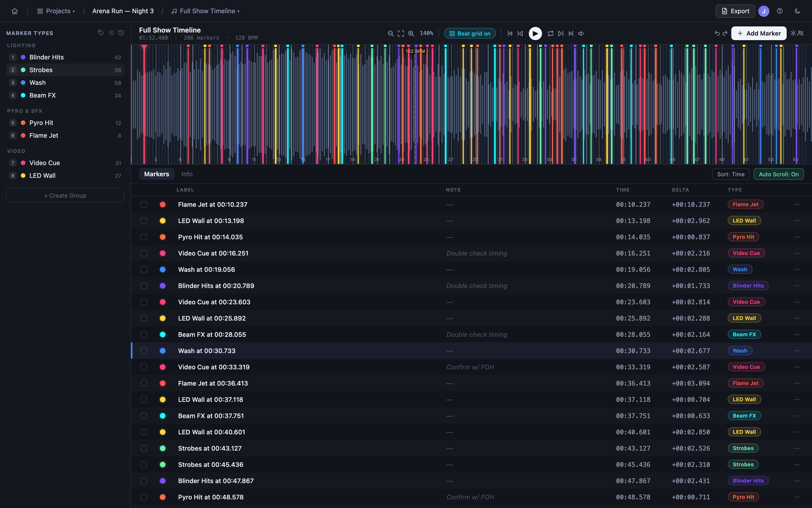Image resolution: width=812 pixels, height=508 pixels.
Task: Check the Video Cue at 00:33.319 row
Action: click(144, 367)
